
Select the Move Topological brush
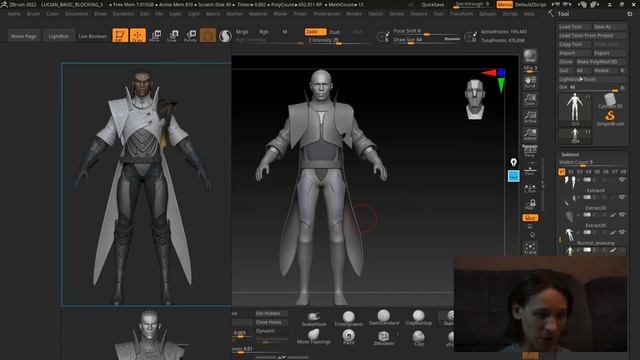(313, 337)
